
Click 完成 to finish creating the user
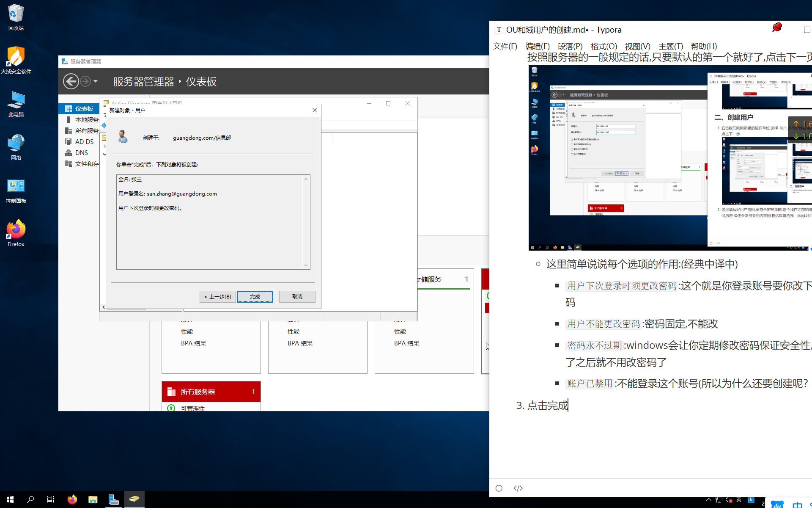[255, 297]
